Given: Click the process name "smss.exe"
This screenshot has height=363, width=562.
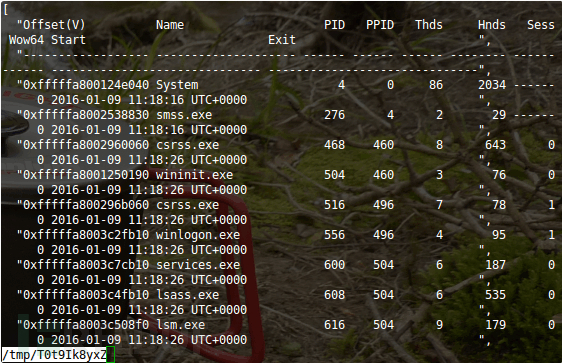Looking at the screenshot, I should pyautogui.click(x=184, y=115).
